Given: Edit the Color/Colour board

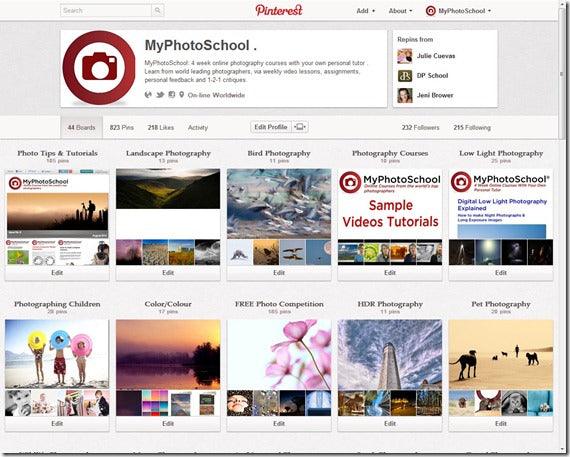Looking at the screenshot, I should coord(168,424).
